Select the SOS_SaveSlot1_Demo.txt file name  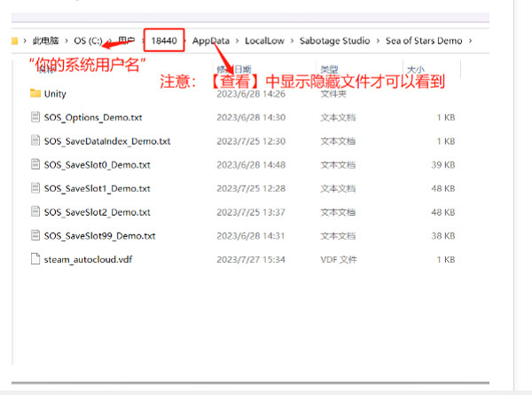pos(97,188)
